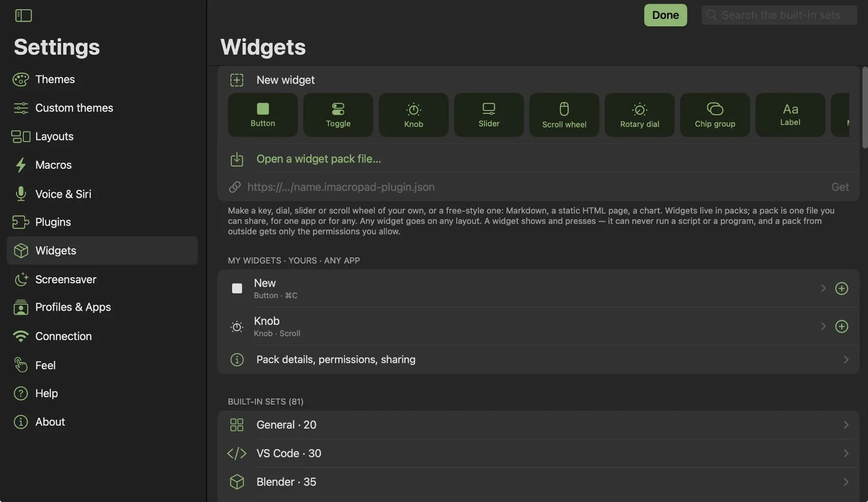Add a new Chip group widget

[715, 115]
